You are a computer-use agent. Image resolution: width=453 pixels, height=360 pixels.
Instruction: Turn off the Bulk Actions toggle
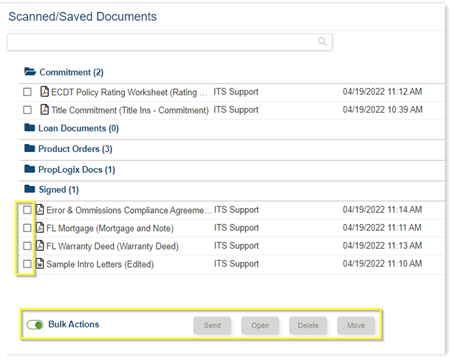coord(35,325)
